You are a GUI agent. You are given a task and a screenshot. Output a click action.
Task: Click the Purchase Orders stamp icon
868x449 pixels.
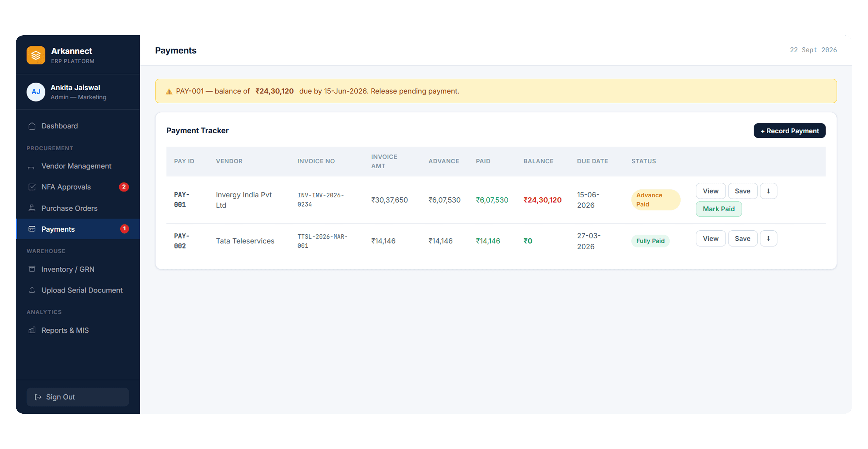coord(32,208)
